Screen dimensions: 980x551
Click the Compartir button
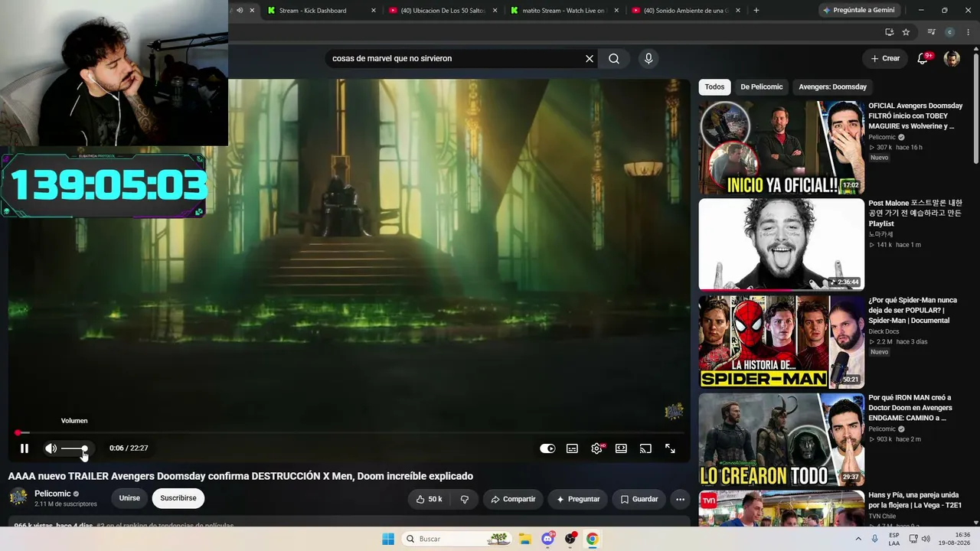pos(513,499)
